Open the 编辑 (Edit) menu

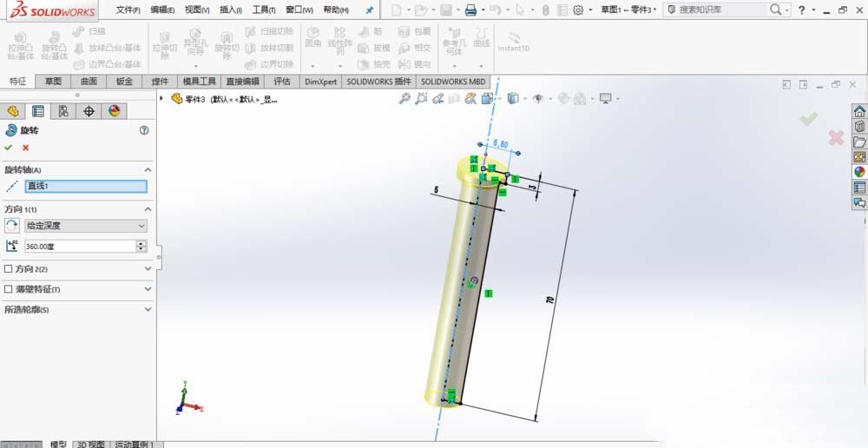(163, 10)
